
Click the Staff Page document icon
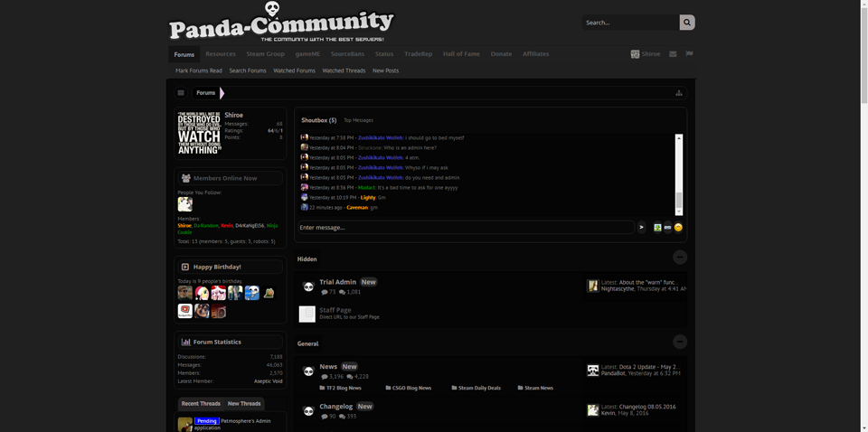(x=307, y=314)
